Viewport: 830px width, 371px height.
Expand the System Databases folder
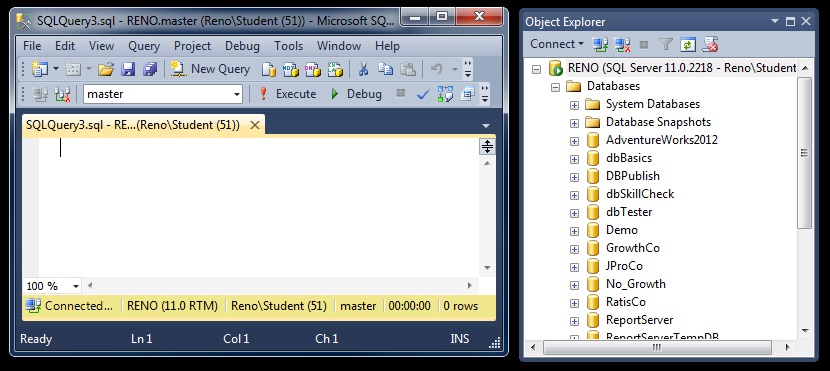[x=574, y=104]
